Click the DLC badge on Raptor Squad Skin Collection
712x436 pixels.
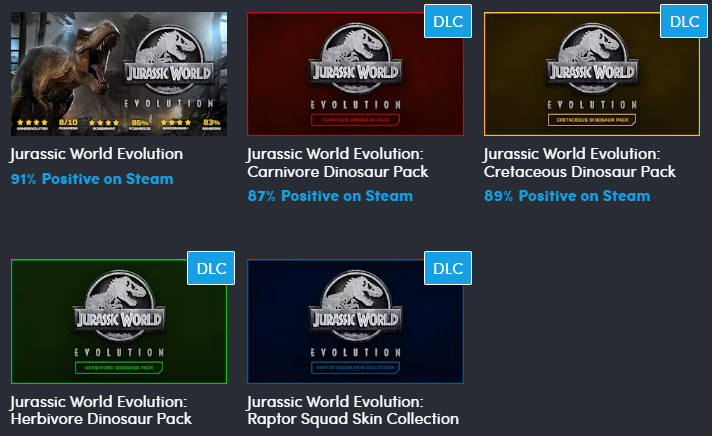point(448,268)
